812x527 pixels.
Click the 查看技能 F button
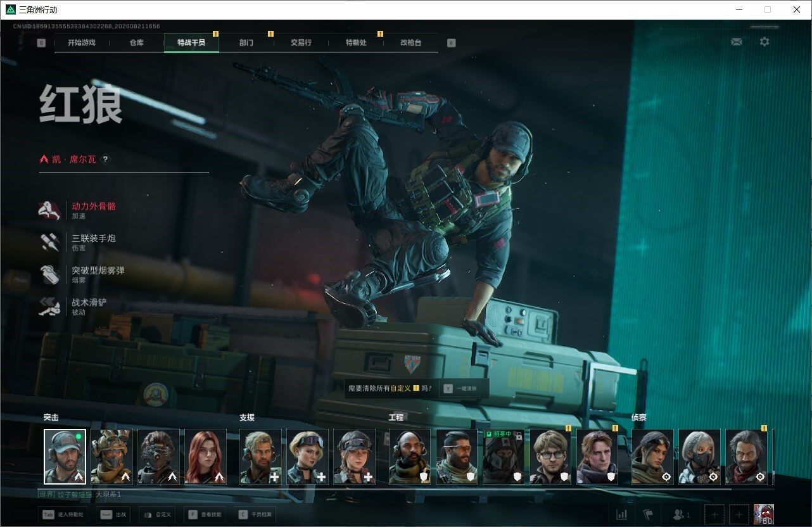pos(205,514)
